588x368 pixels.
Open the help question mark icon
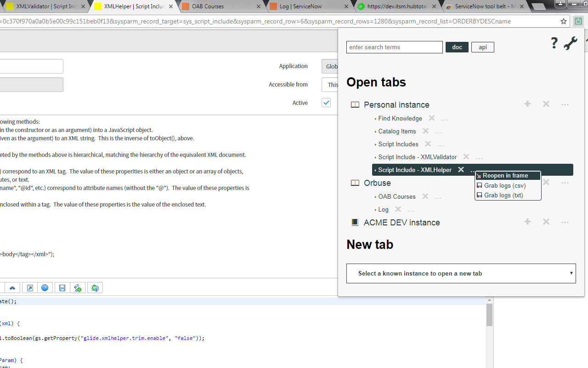(554, 43)
